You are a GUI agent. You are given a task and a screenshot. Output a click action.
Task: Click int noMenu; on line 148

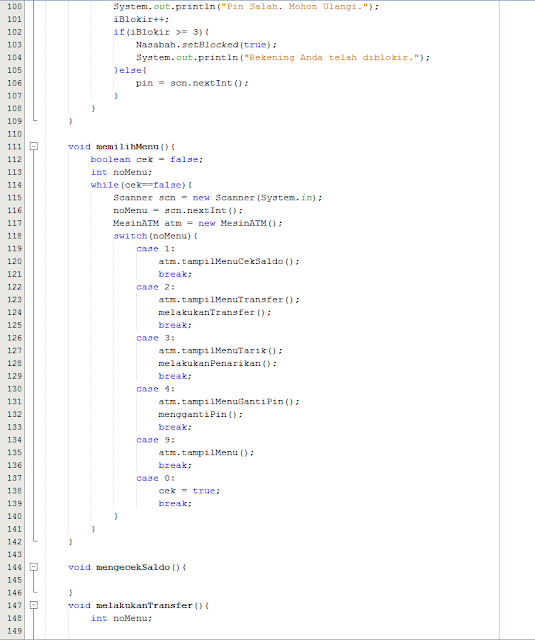click(x=121, y=618)
